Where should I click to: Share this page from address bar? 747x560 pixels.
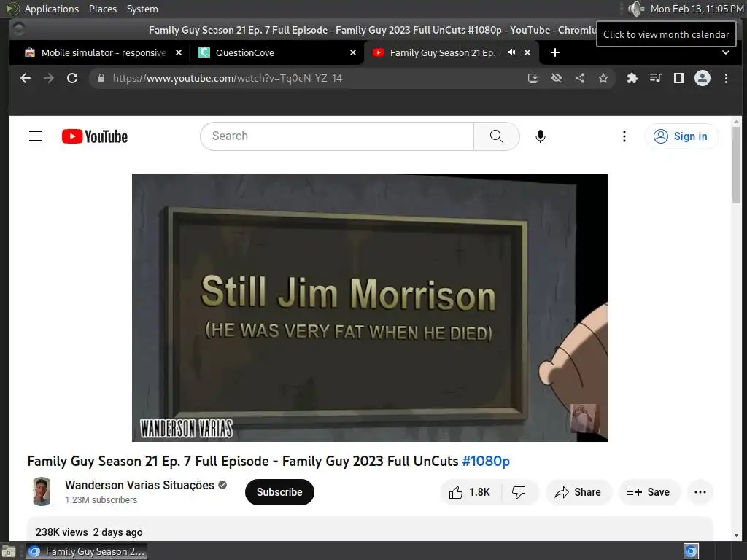580,78
